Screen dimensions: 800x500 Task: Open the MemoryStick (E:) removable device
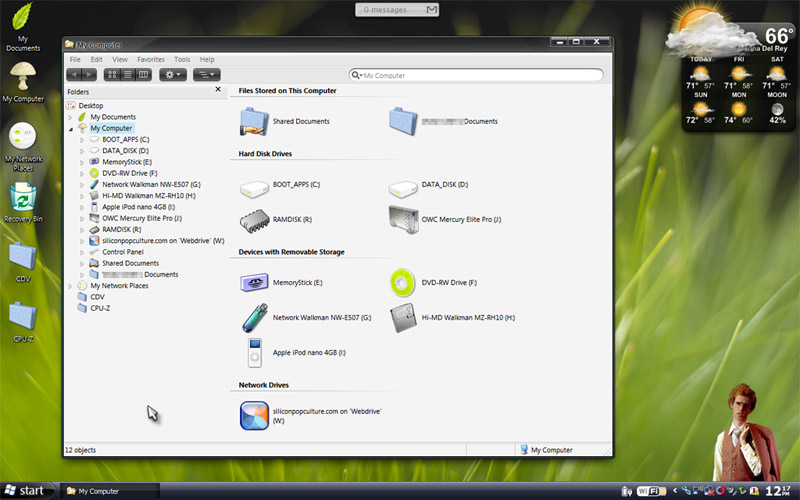pos(255,283)
